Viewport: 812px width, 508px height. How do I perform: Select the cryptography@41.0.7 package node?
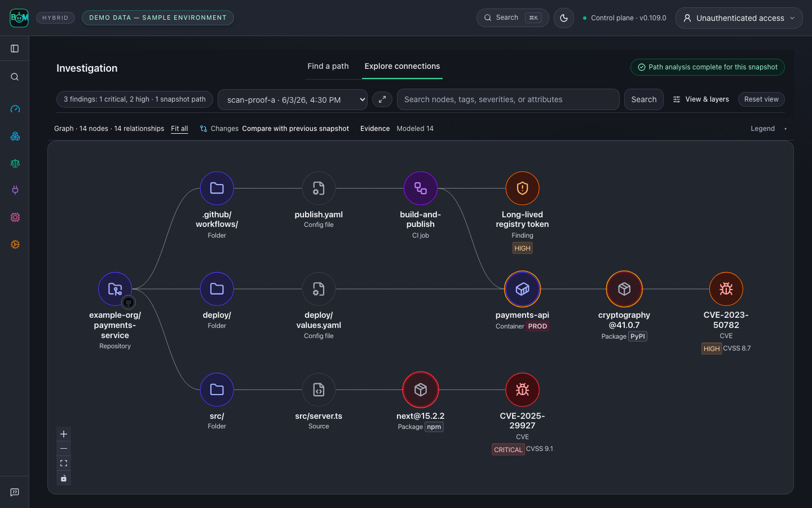click(624, 289)
